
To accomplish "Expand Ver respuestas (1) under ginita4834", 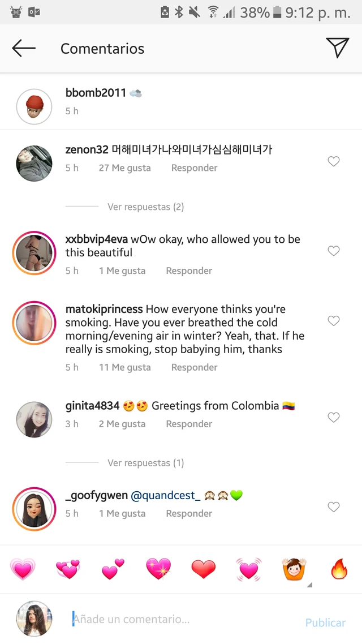I will (146, 463).
